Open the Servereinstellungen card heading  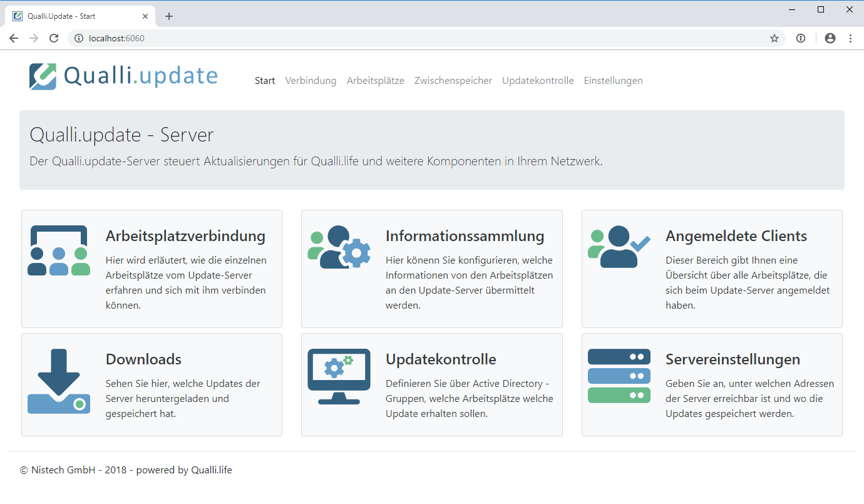(x=733, y=359)
